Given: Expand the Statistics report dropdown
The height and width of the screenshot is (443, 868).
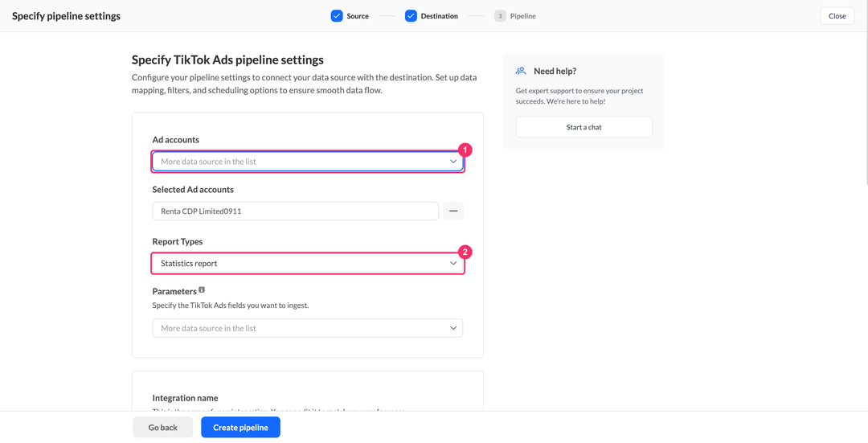Looking at the screenshot, I should [x=307, y=264].
